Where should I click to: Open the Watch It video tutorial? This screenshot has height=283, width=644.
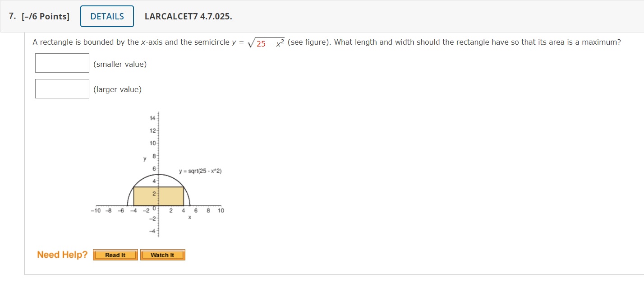click(163, 255)
